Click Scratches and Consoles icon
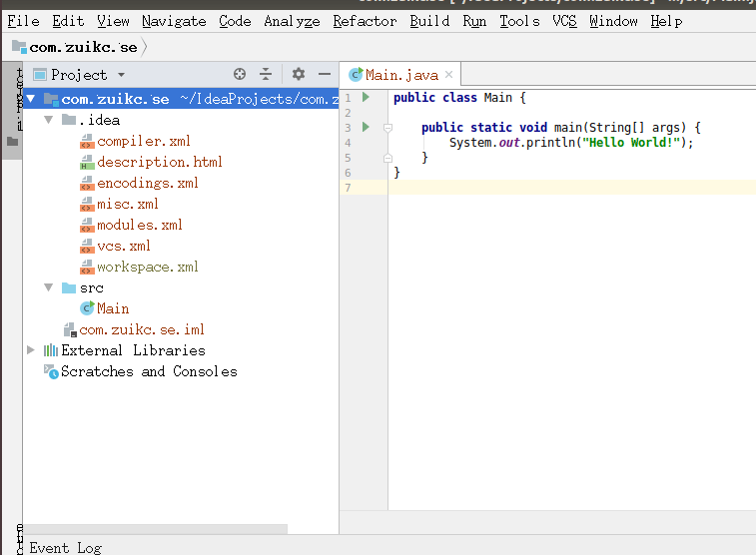Viewport: 756px width, 555px height. coord(51,371)
